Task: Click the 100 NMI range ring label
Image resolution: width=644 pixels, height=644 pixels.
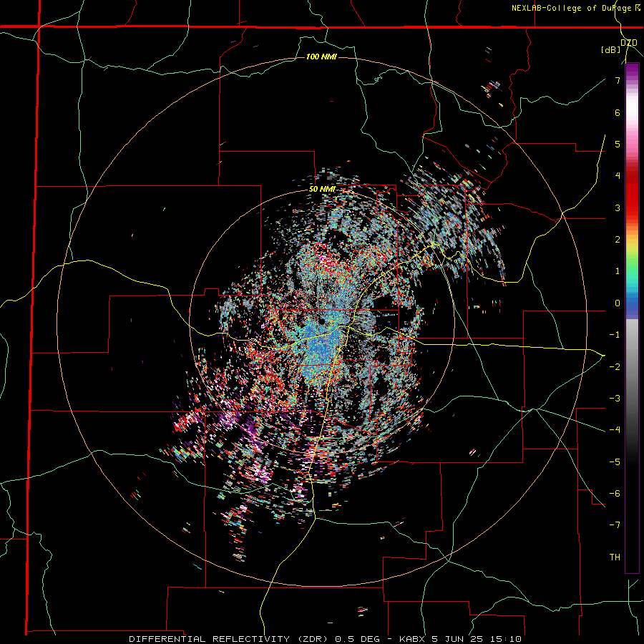Action: coord(321,57)
